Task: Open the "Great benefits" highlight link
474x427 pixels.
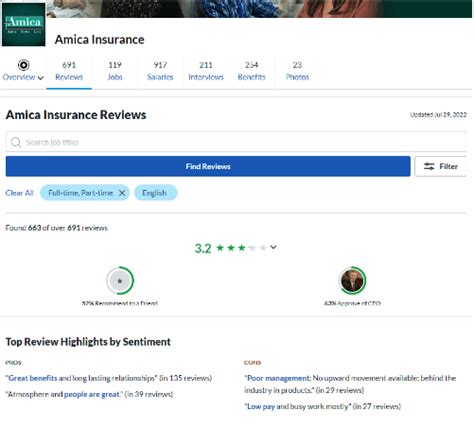Action: click(32, 378)
